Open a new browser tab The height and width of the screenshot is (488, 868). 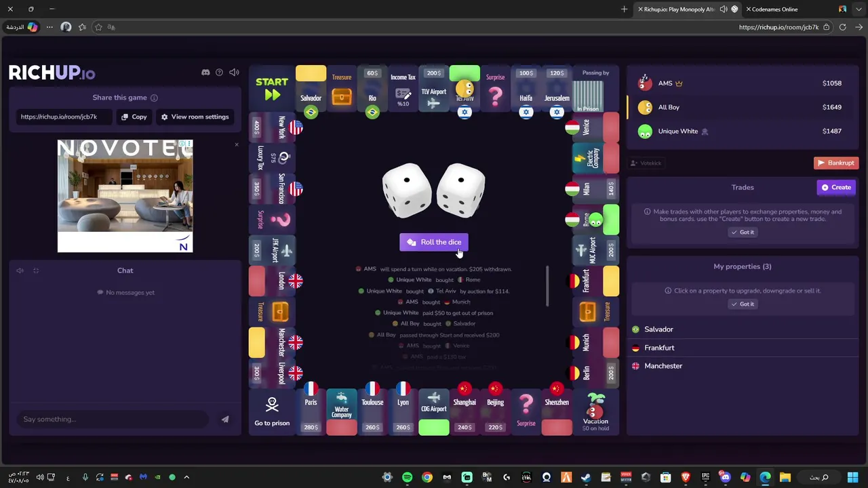click(x=624, y=9)
